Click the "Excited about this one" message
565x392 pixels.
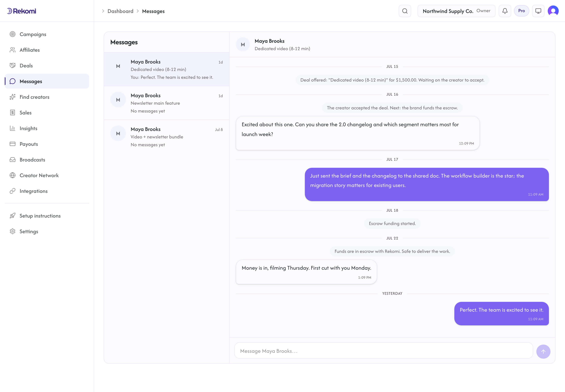[357, 133]
